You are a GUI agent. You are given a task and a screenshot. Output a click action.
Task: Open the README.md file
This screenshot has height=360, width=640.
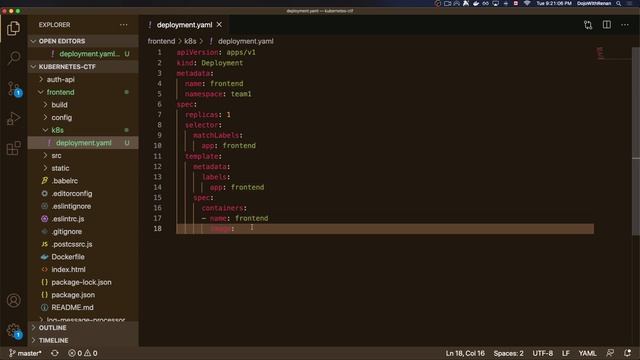pyautogui.click(x=83, y=307)
